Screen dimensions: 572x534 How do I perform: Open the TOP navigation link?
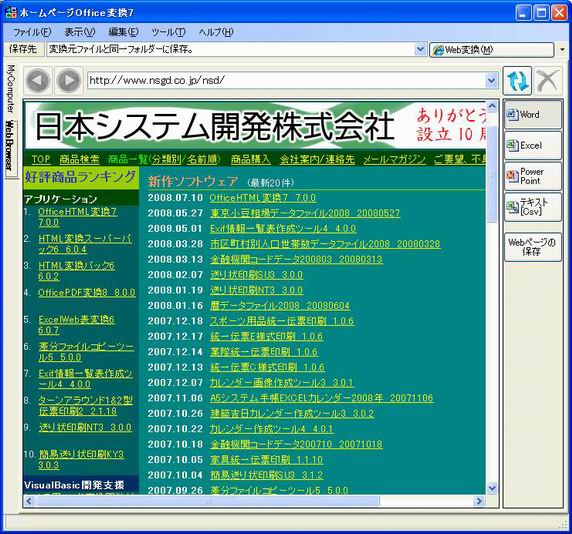(x=41, y=159)
